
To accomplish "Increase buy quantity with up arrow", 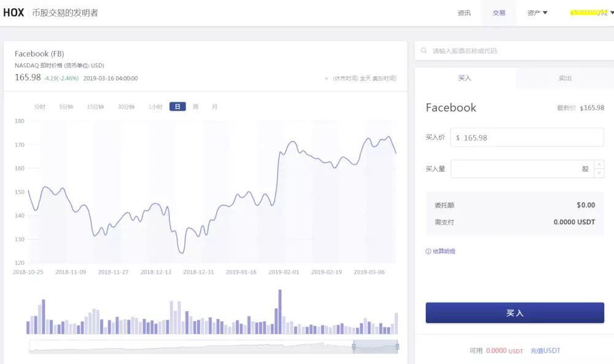I will coord(599,165).
